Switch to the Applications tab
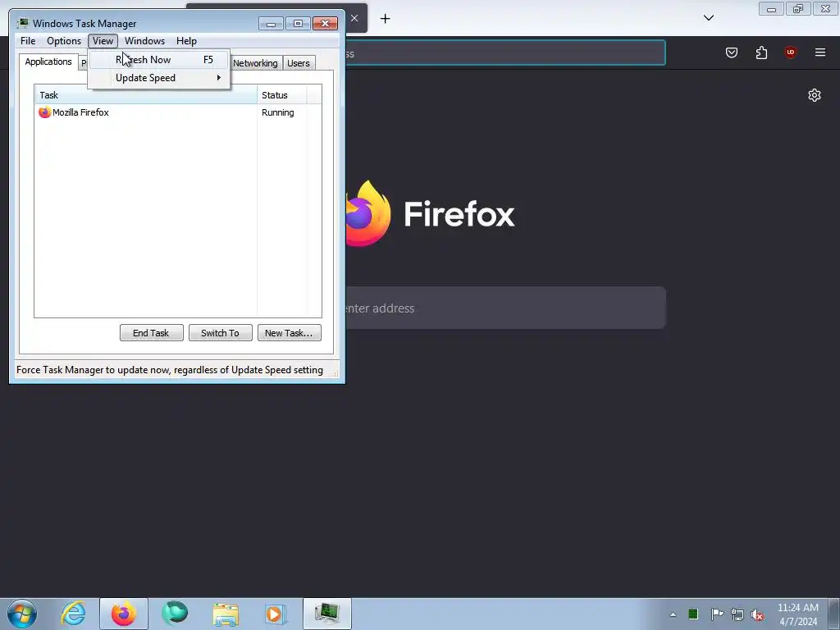This screenshot has width=840, height=630. pyautogui.click(x=48, y=62)
